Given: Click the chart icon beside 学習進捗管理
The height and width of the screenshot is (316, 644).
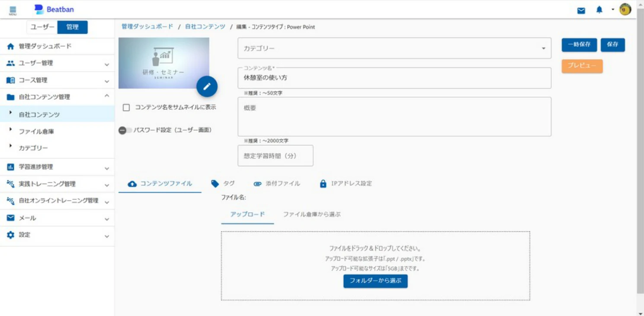Looking at the screenshot, I should coord(11,167).
